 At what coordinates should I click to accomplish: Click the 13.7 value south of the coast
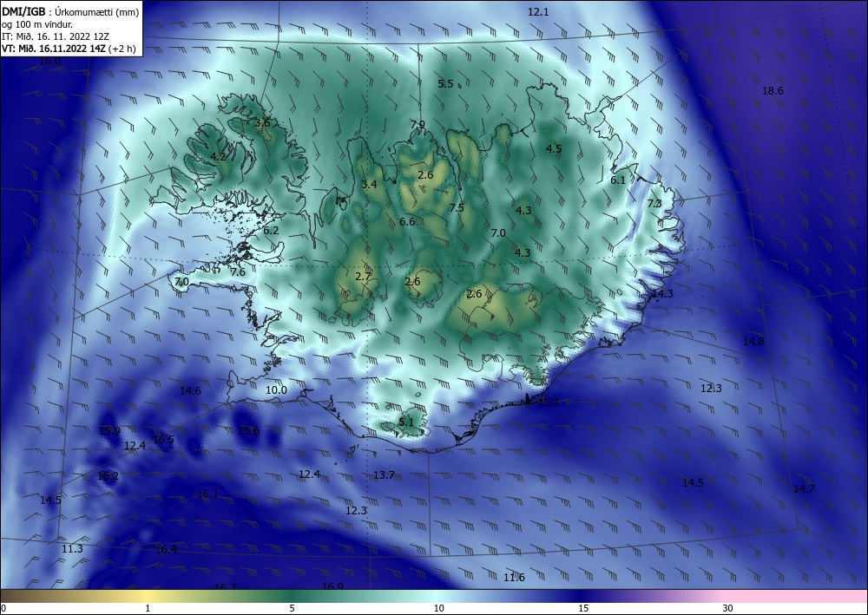[x=384, y=475]
